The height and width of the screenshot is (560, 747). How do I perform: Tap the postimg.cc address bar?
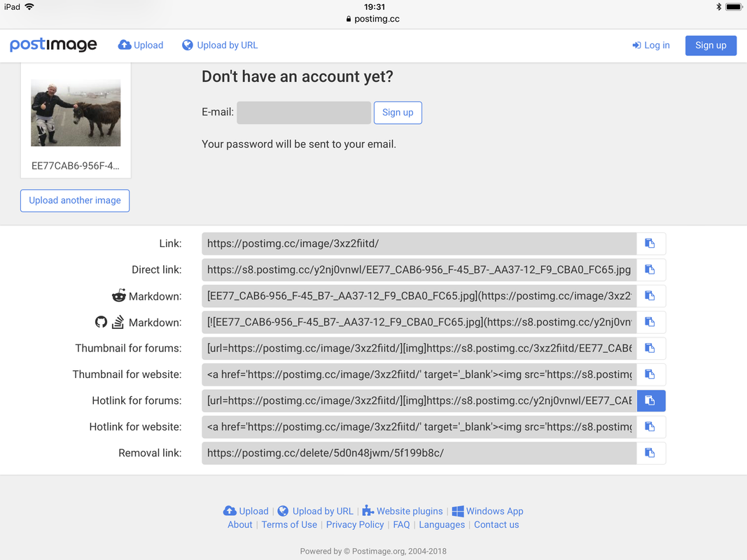point(373,19)
